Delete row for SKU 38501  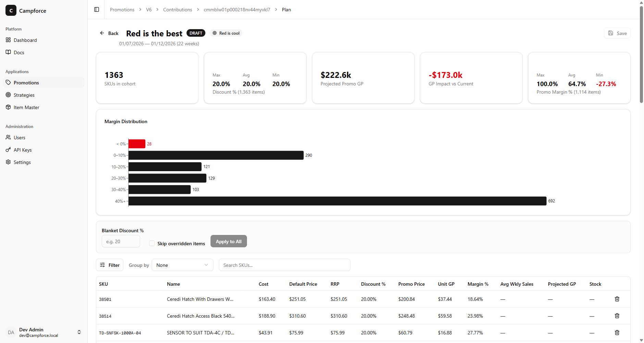(617, 299)
